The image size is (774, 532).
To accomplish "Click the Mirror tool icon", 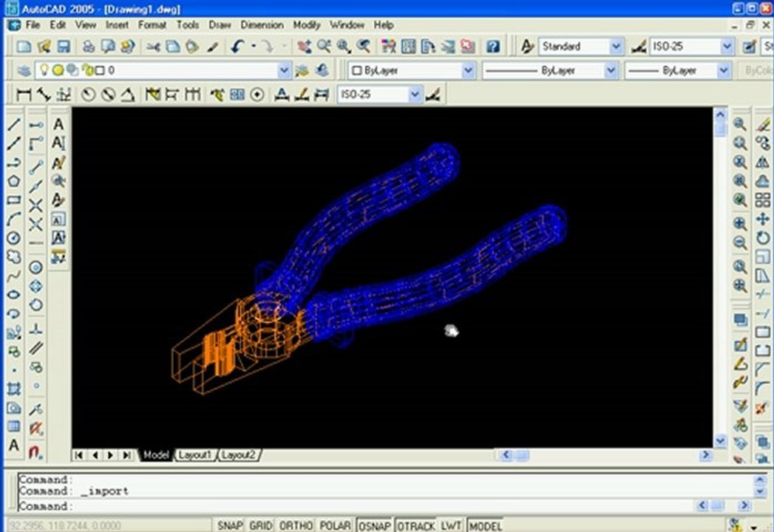I will 763,162.
